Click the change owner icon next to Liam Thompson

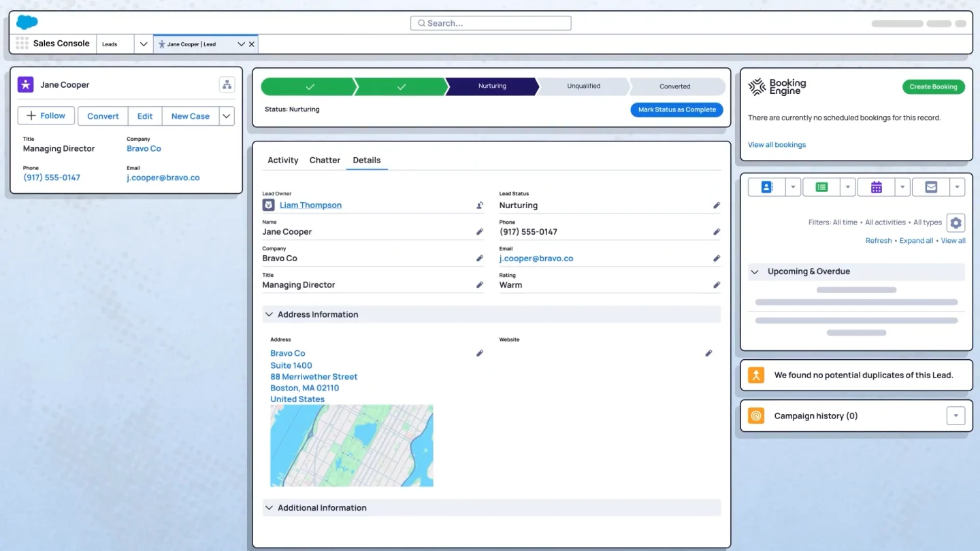click(480, 205)
